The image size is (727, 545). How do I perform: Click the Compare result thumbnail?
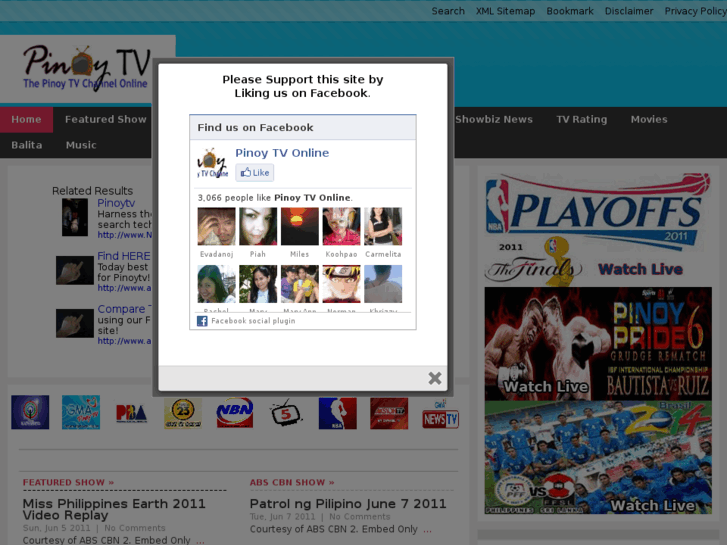point(75,323)
